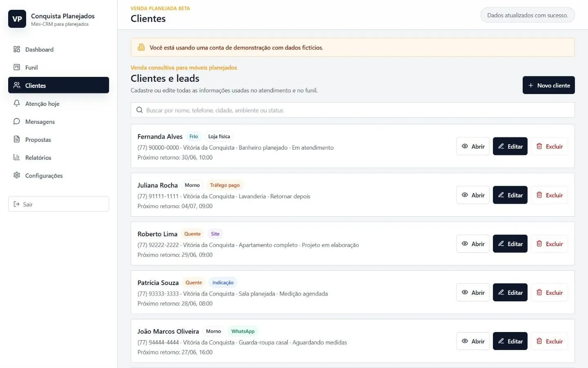Select Clientes in the sidebar
588x368 pixels.
click(58, 85)
